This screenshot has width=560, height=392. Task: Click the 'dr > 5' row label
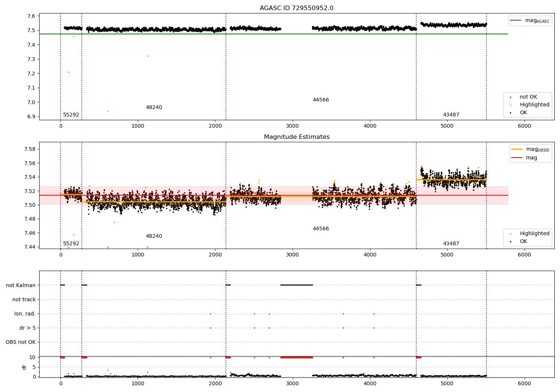(28, 328)
